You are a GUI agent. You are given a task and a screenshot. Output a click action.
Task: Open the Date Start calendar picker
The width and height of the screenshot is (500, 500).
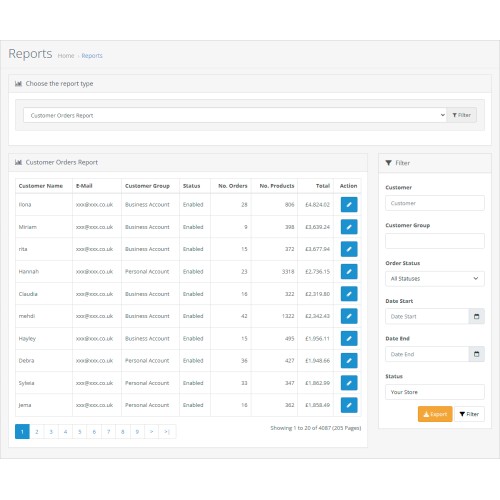point(476,316)
